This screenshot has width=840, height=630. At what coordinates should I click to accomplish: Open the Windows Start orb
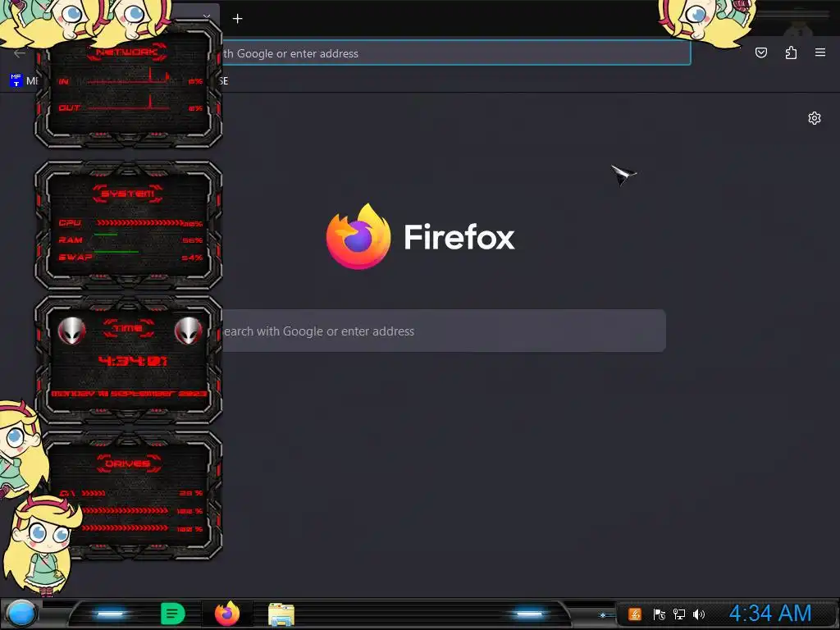pyautogui.click(x=21, y=614)
